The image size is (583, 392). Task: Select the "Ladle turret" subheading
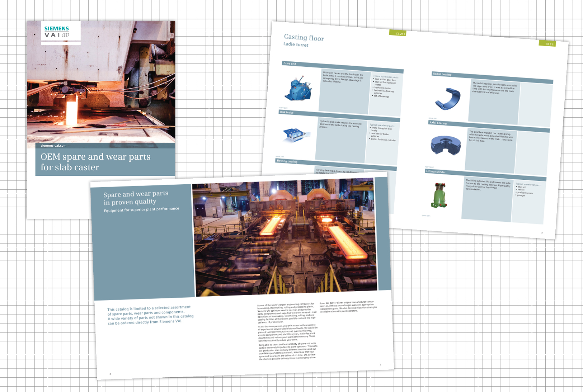[296, 44]
